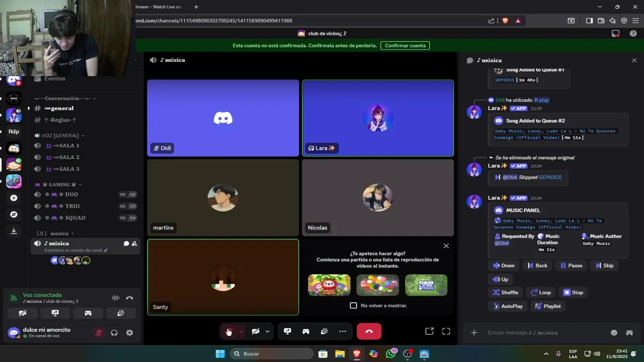Toggle microphone mute in the call bar
The width and height of the screenshot is (644, 362).
pyautogui.click(x=228, y=331)
